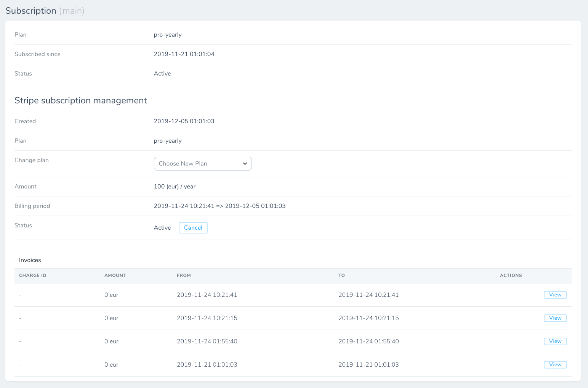Image resolution: width=588 pixels, height=388 pixels.
Task: Click the Stripe subscription management heading
Action: (x=81, y=100)
